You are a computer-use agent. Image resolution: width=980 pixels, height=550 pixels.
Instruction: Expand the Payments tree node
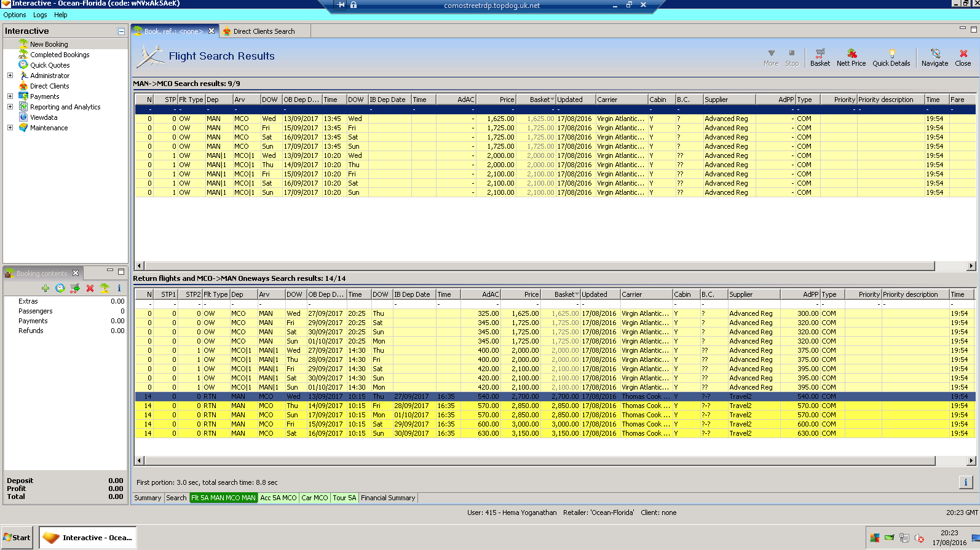(x=10, y=96)
